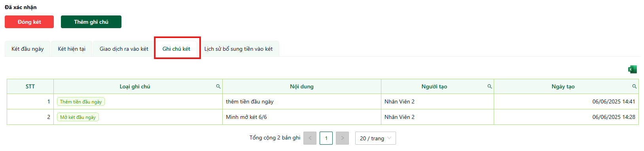Screen dimensions: 644x151
Task: Go to previous page arrow
Action: click(x=310, y=138)
